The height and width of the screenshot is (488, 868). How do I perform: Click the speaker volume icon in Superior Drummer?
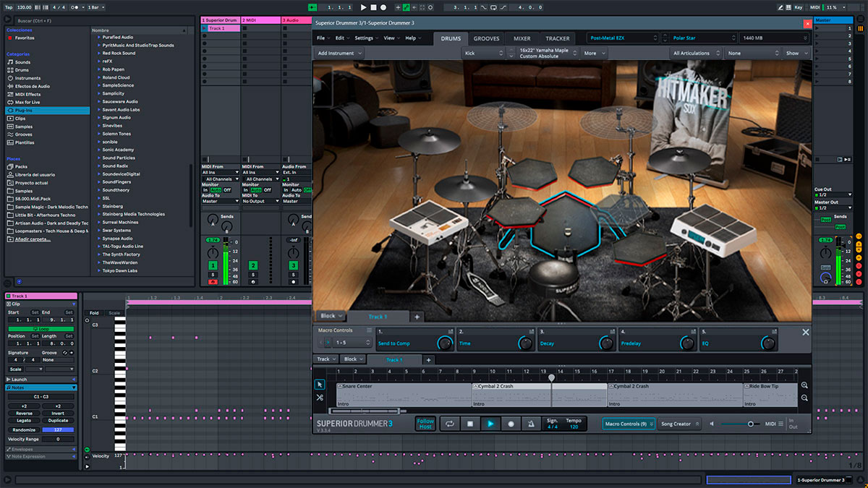(x=712, y=424)
